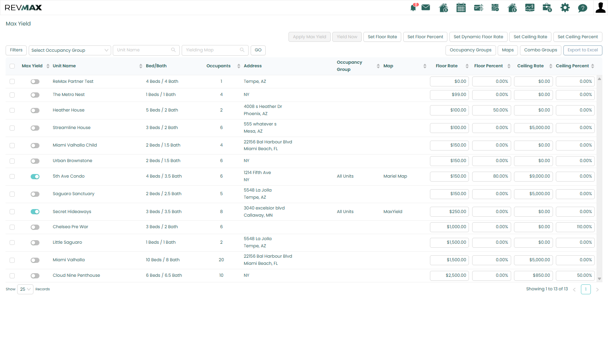Check the Chelsea Pre War row checkbox

[x=12, y=227]
